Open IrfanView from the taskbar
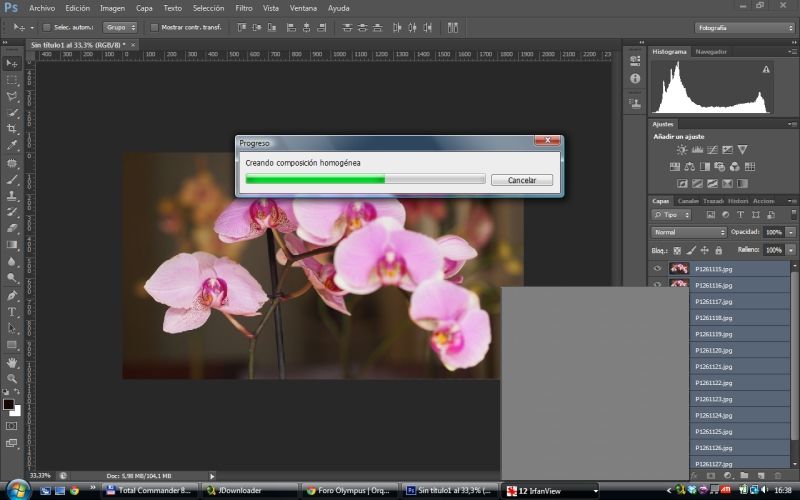The width and height of the screenshot is (800, 500). coord(550,490)
